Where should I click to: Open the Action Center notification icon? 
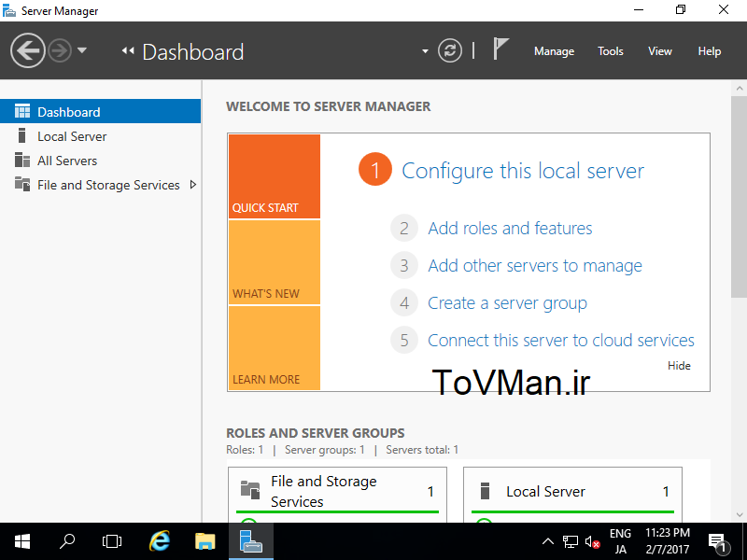[718, 540]
